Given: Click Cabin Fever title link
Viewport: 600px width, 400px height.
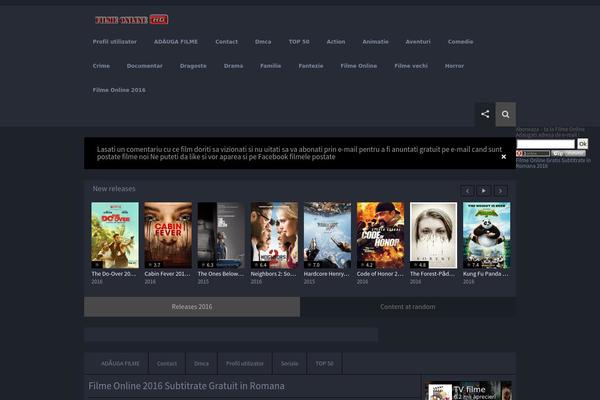Looking at the screenshot, I should 167,274.
